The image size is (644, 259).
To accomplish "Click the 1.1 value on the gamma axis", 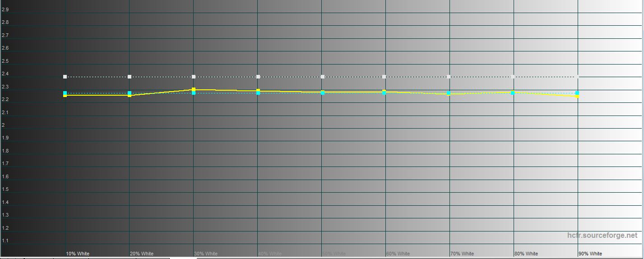I will (5, 241).
